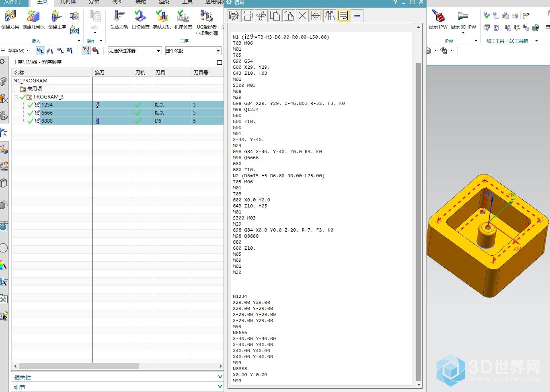The width and height of the screenshot is (550, 392).
Task: Toggle maximize box of Operation Navigator
Action: (219, 62)
